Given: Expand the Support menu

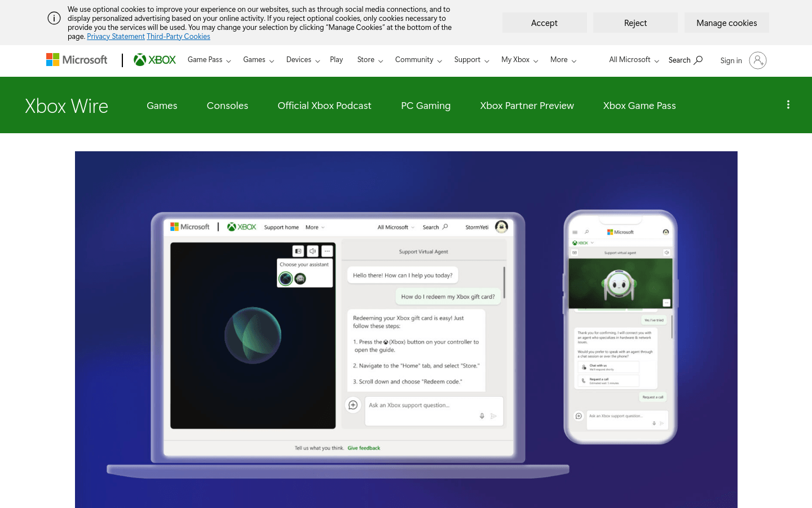Looking at the screenshot, I should 471,60.
